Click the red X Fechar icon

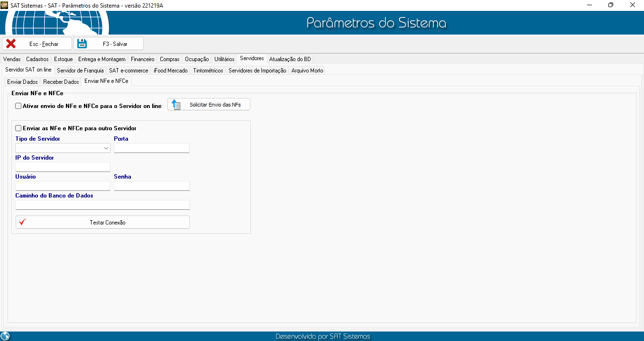point(11,44)
